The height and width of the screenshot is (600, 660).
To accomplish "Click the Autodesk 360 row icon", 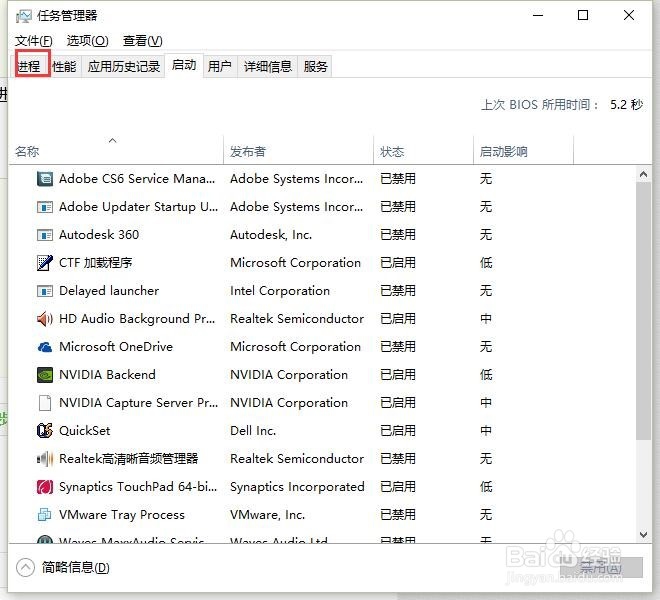I will click(45, 235).
